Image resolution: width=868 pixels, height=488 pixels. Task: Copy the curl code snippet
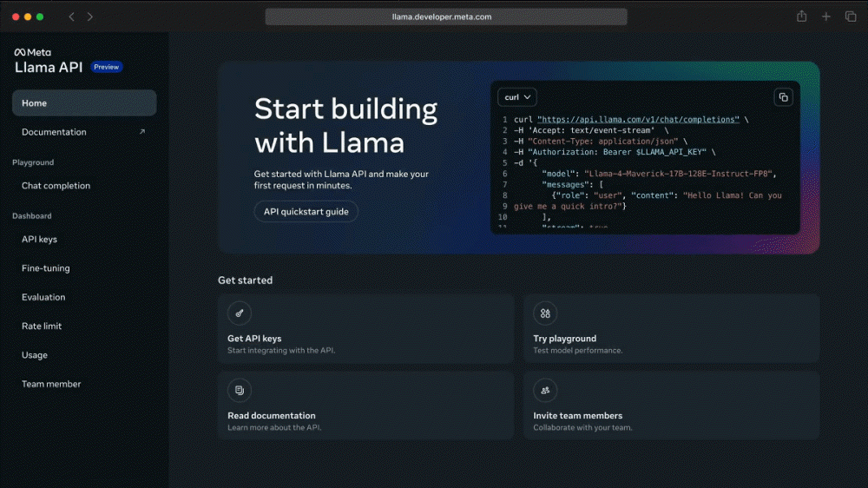(783, 97)
